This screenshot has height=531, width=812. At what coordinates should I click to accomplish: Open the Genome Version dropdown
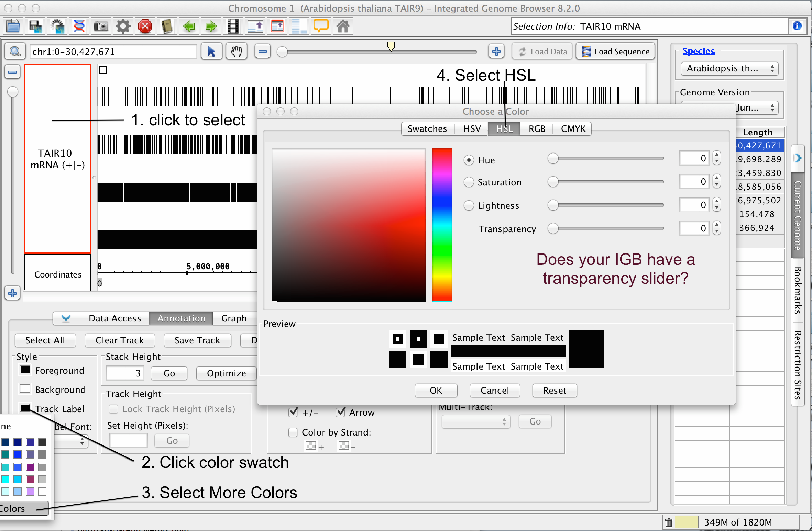point(756,108)
